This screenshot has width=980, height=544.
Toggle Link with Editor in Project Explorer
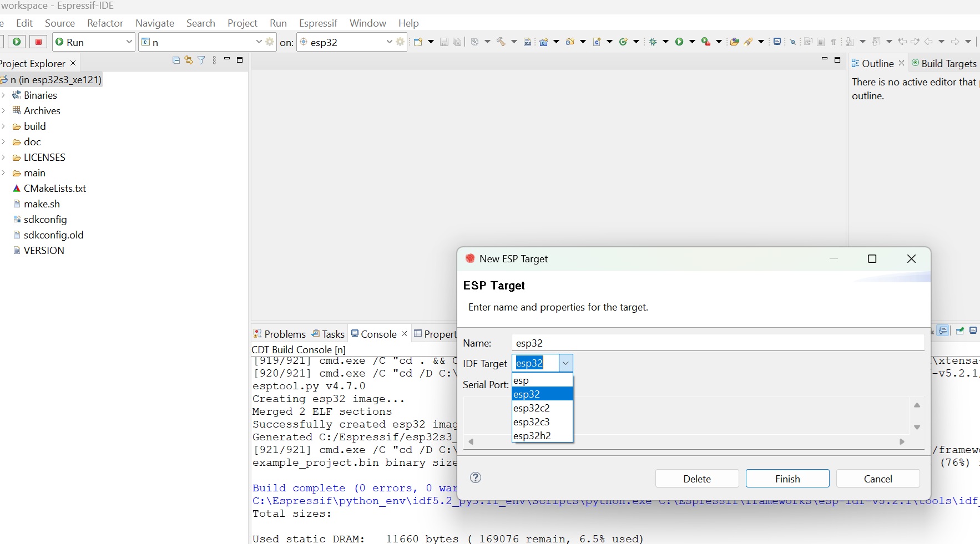point(189,60)
